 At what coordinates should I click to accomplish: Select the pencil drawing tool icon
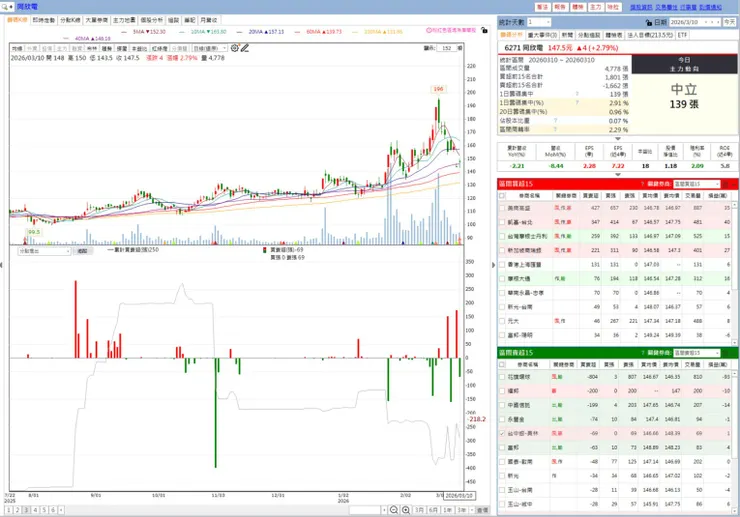[244, 48]
